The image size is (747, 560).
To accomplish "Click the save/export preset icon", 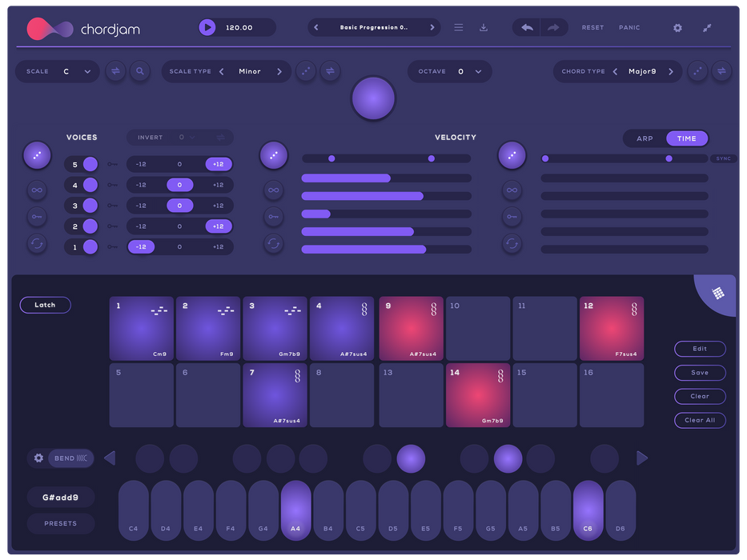I will (484, 27).
